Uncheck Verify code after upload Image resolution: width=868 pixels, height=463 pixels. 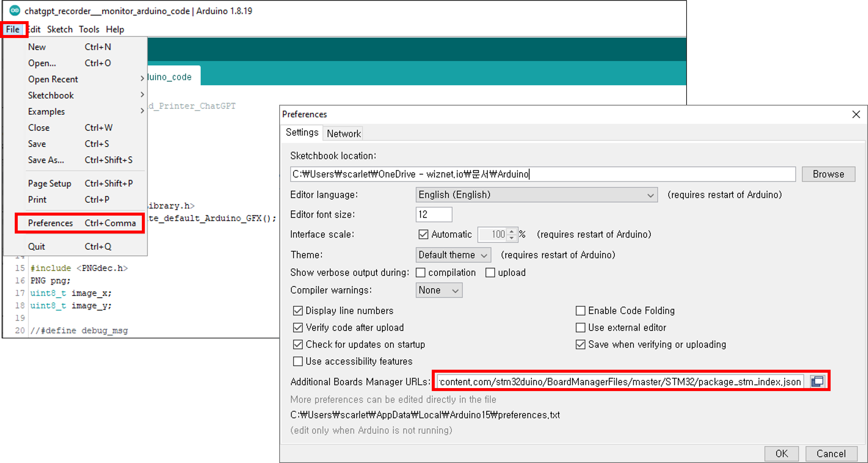[x=298, y=327]
